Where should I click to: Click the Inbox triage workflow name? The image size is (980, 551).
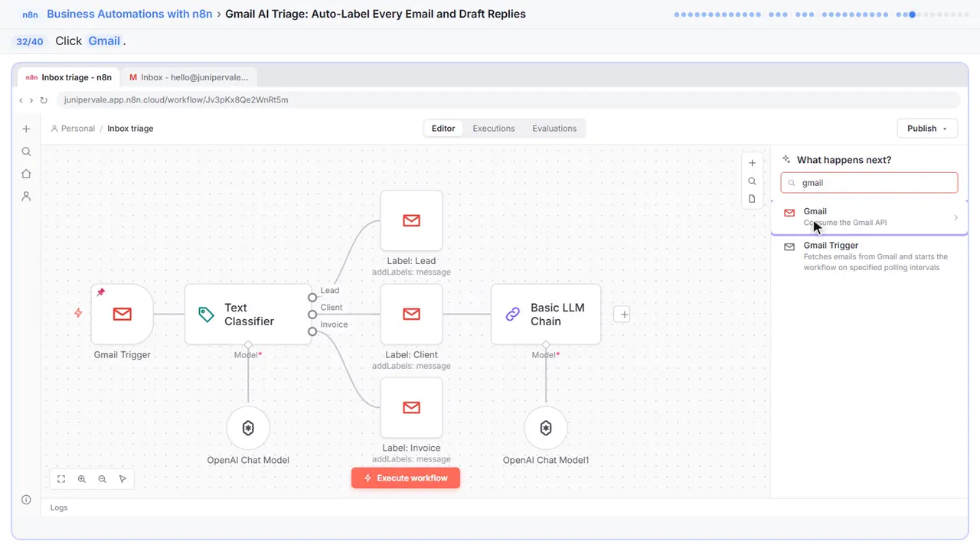[130, 129]
